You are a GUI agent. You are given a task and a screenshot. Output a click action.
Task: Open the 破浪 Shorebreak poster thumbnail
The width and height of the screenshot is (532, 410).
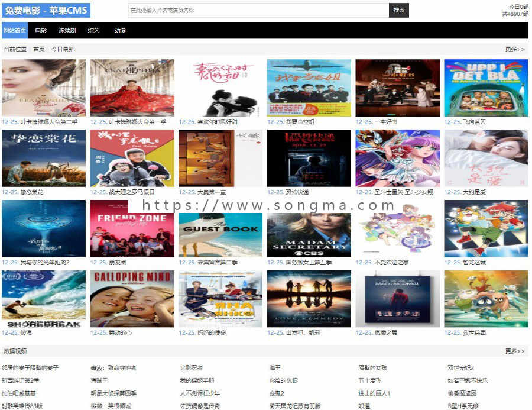[x=44, y=299]
